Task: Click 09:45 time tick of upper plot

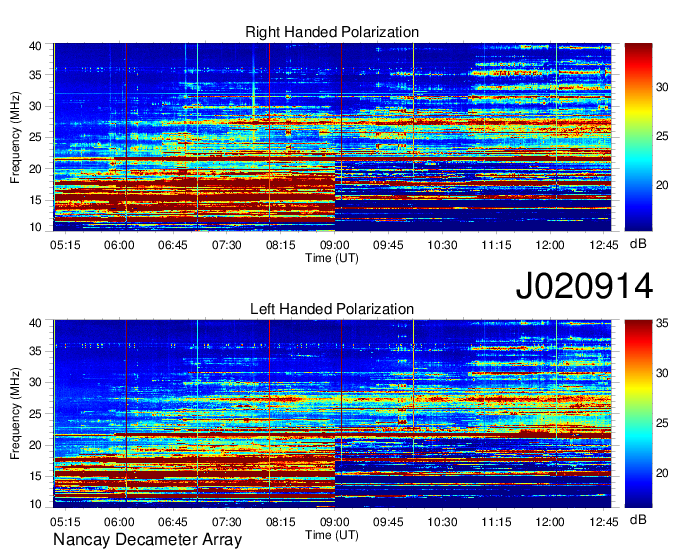Action: (x=388, y=245)
